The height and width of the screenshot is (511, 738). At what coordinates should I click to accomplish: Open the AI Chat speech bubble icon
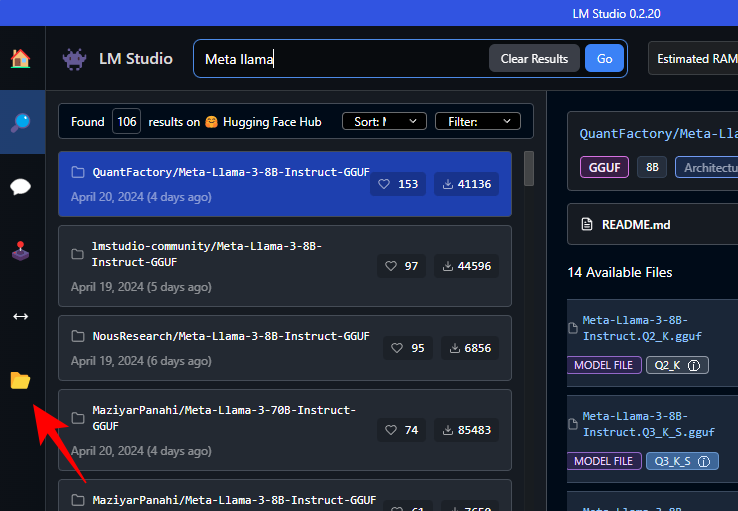[20, 187]
